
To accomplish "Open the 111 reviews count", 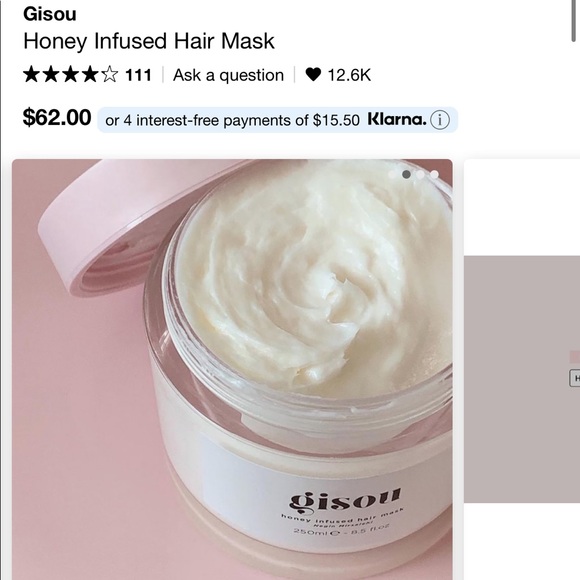I will coord(138,75).
